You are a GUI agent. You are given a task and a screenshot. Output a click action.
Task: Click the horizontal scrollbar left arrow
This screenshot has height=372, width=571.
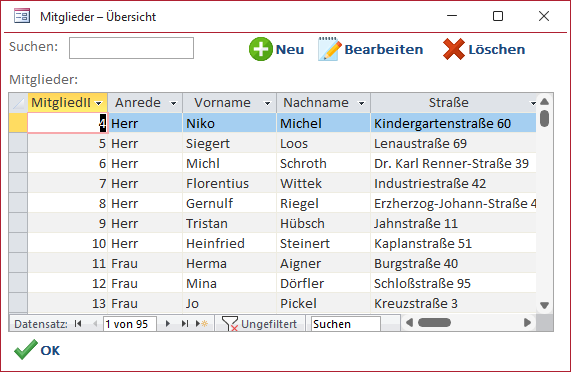pyautogui.click(x=409, y=322)
